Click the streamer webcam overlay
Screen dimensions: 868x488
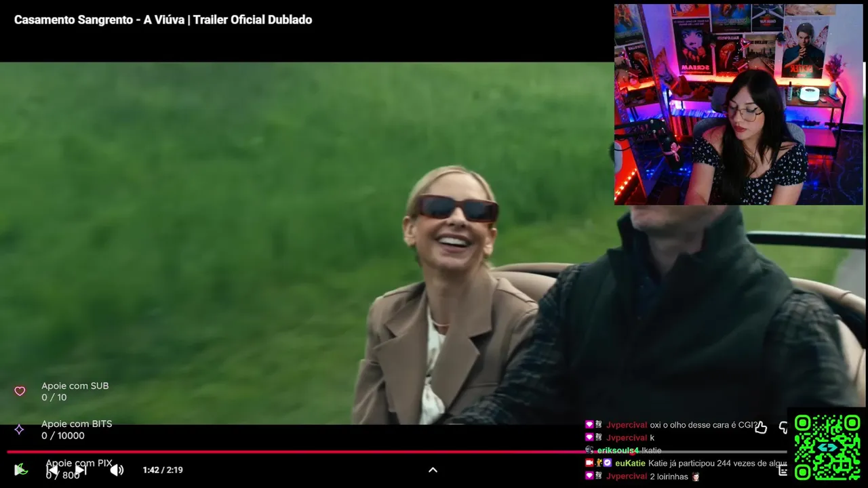[x=738, y=104]
